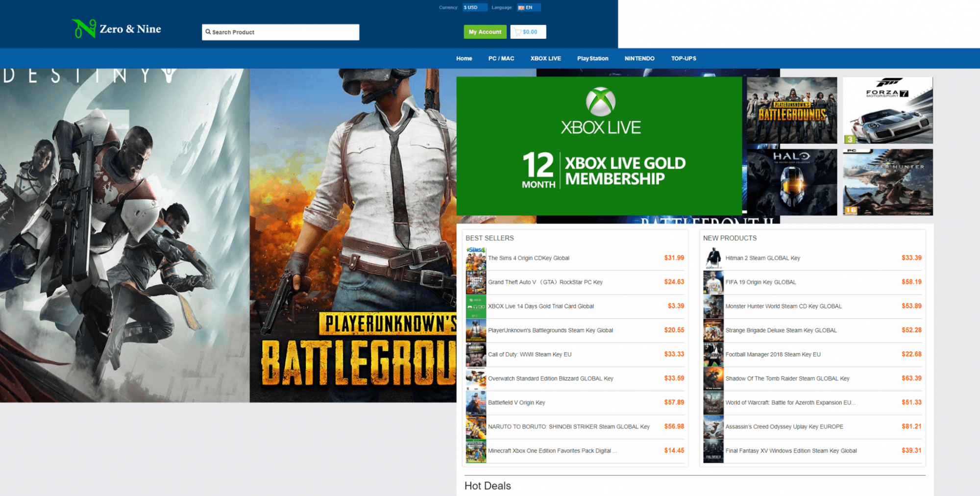
Task: Click the Destiny 2 banner image
Action: tap(125, 235)
